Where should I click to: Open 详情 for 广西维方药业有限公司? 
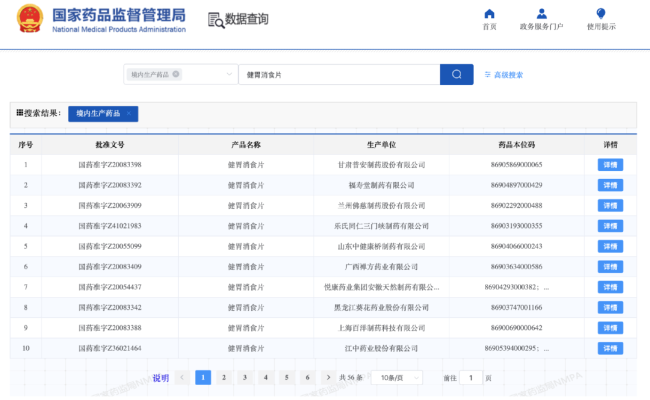tap(610, 267)
